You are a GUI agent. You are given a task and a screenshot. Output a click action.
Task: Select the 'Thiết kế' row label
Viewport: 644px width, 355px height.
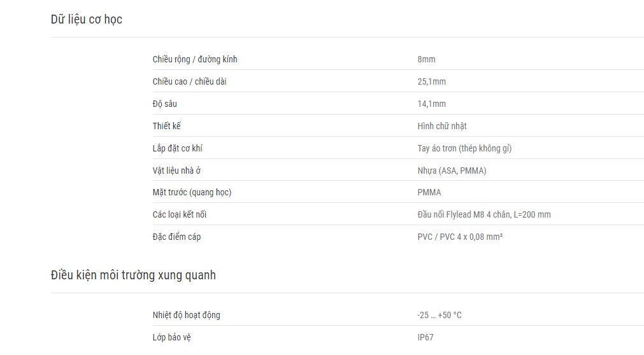[166, 126]
